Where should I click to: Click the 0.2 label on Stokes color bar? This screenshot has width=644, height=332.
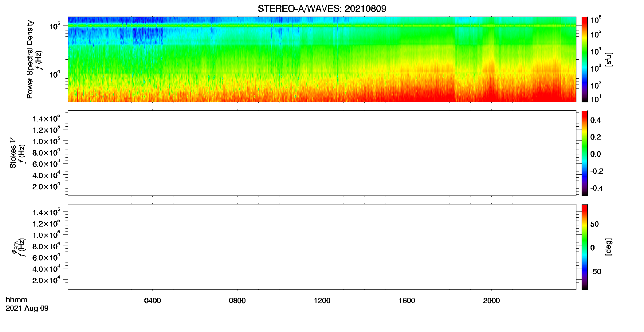595,137
